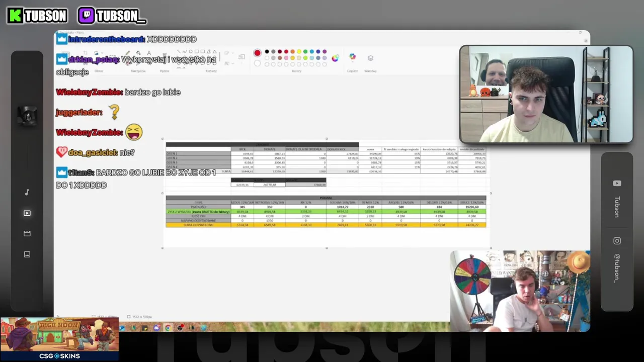Click the Kick TUBSON logo

[x=37, y=16]
